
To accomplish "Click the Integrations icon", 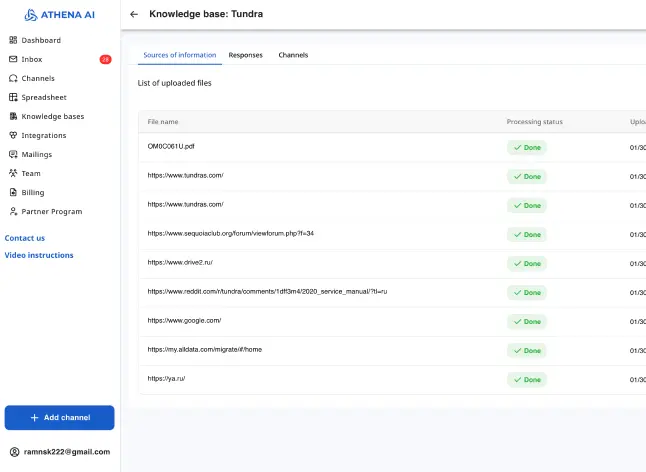I will (x=13, y=135).
